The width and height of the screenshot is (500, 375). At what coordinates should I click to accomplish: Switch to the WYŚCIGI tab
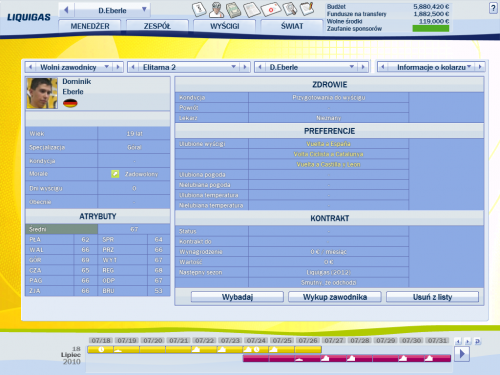pos(225,26)
